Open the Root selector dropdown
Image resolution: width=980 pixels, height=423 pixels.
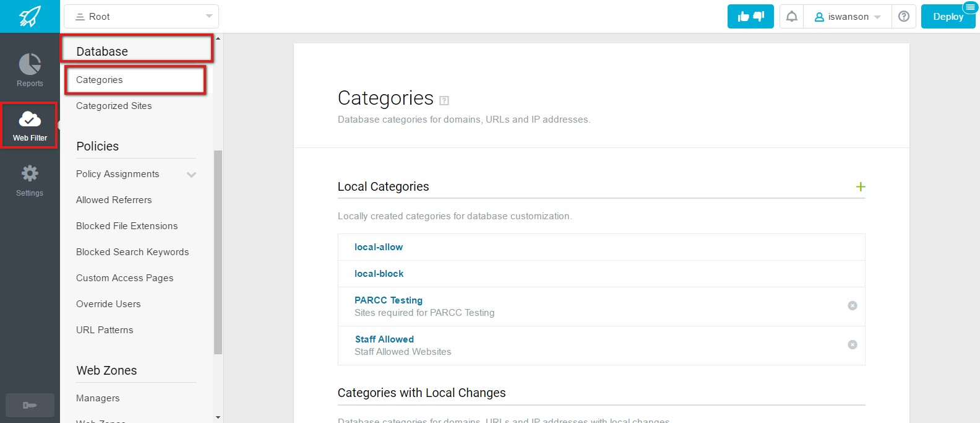pyautogui.click(x=141, y=17)
